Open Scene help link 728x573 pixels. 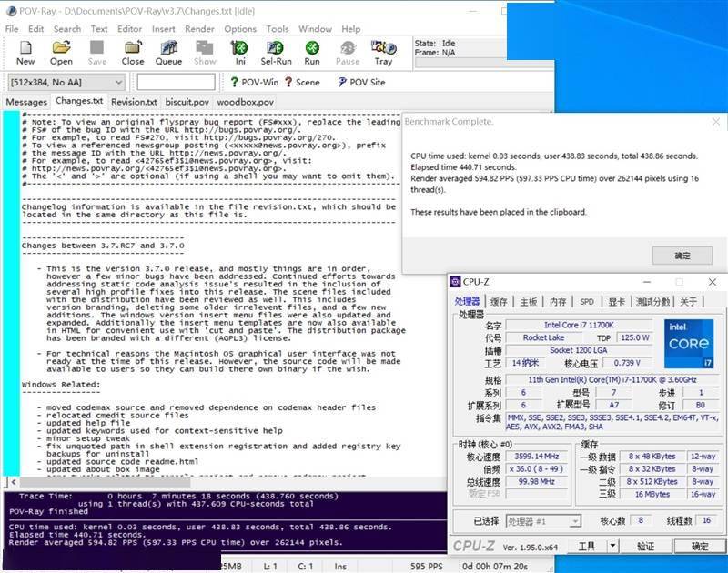[302, 82]
